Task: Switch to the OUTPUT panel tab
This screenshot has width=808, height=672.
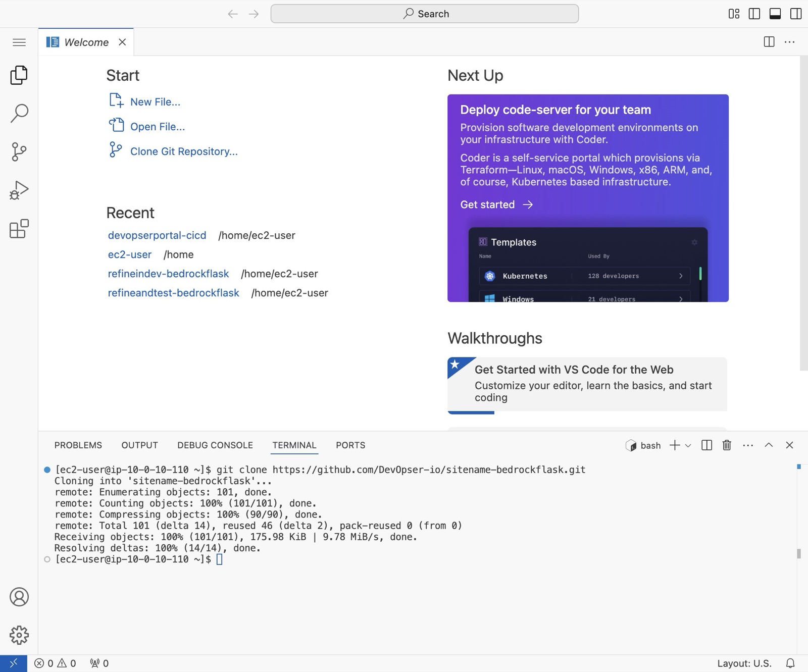Action: click(x=140, y=445)
